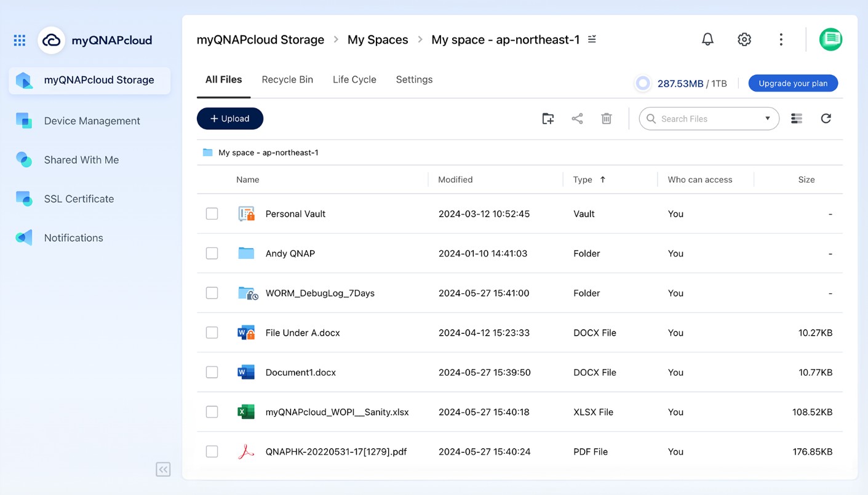Viewport: 868px width, 495px height.
Task: Click the Upload button
Action: (x=229, y=118)
